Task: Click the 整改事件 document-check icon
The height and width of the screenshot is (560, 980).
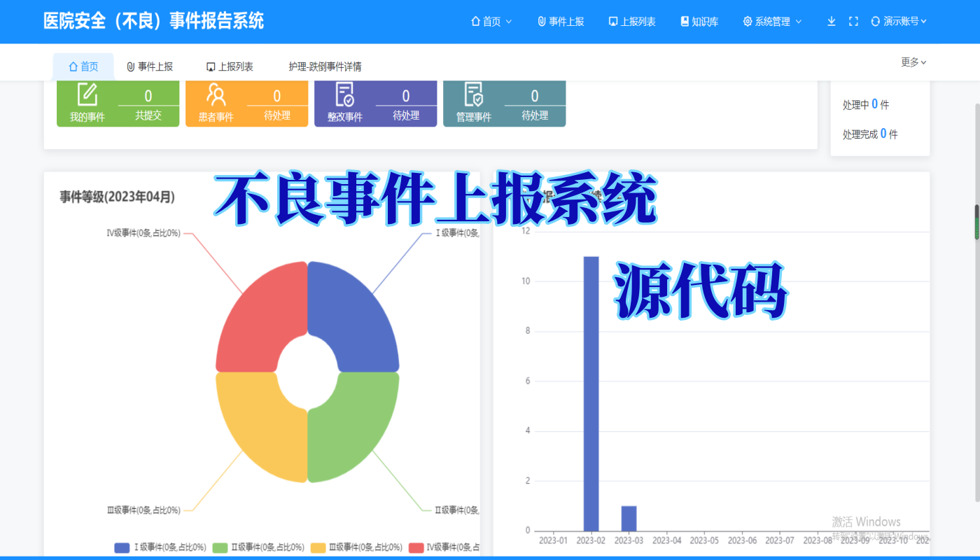Action: click(x=345, y=94)
